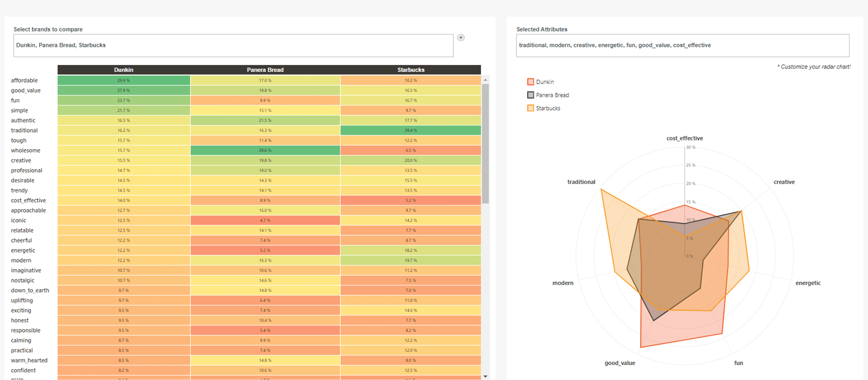Image resolution: width=868 pixels, height=380 pixels.
Task: Toggle Panera Bread legend swatch
Action: click(530, 95)
